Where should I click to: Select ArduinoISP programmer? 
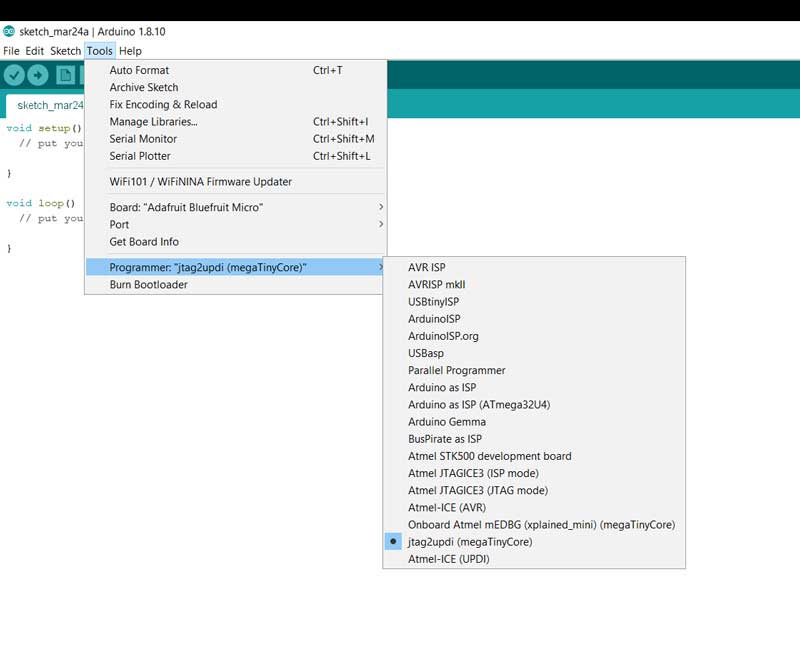534,318
